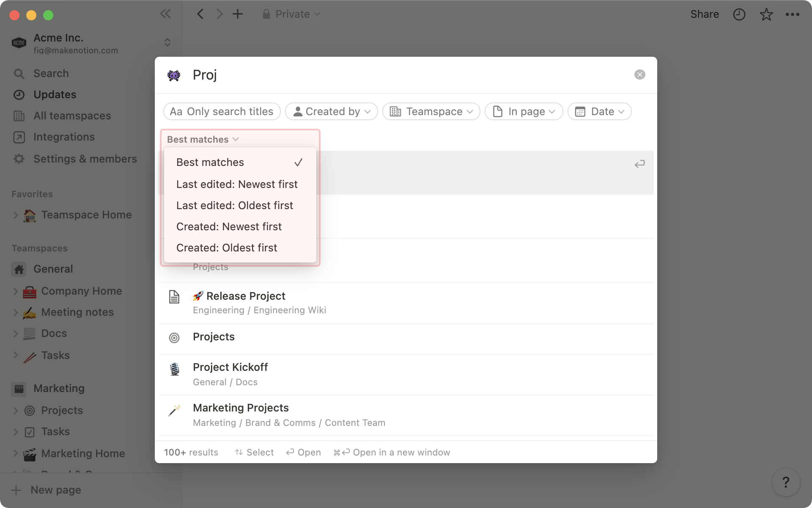Expand Marketing Home tree item
Viewport: 812px width, 508px height.
[x=16, y=453]
